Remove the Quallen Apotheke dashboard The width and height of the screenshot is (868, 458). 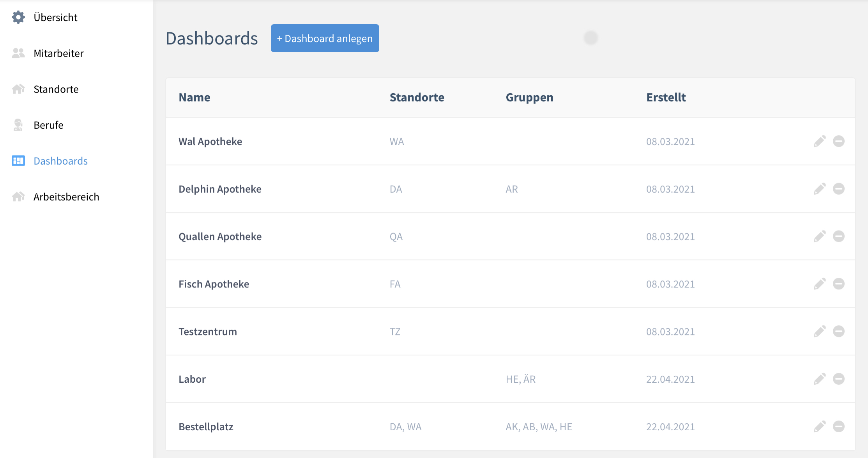click(839, 236)
